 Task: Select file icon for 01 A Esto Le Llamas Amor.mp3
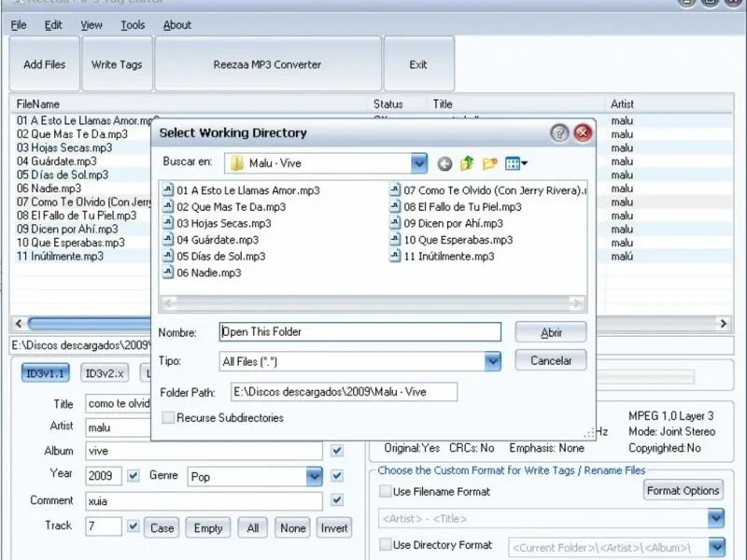coord(168,190)
